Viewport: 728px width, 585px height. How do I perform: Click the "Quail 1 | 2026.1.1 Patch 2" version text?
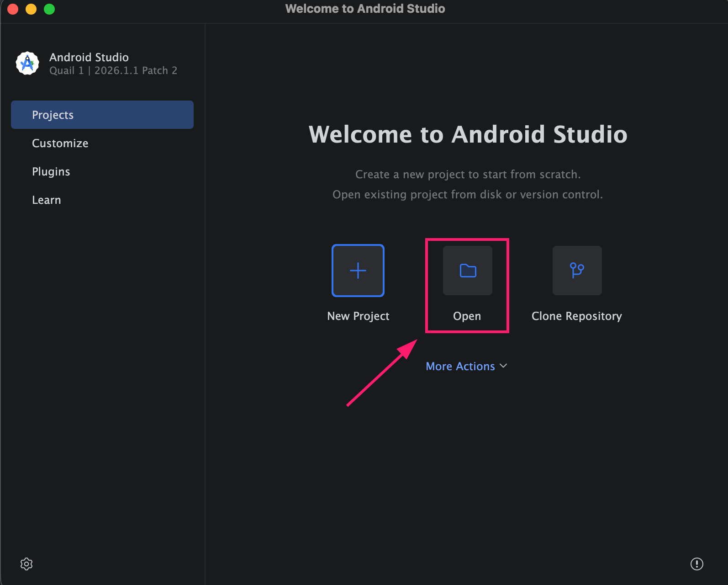pos(113,70)
